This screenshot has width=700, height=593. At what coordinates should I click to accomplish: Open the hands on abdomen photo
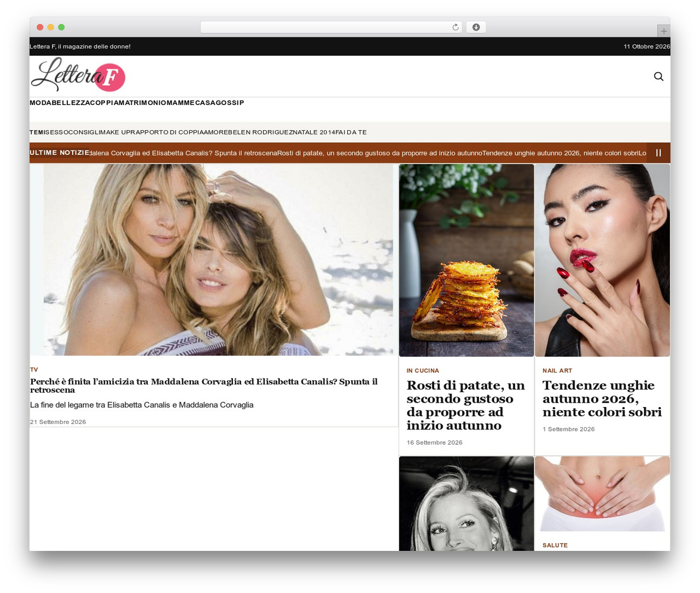click(x=602, y=494)
